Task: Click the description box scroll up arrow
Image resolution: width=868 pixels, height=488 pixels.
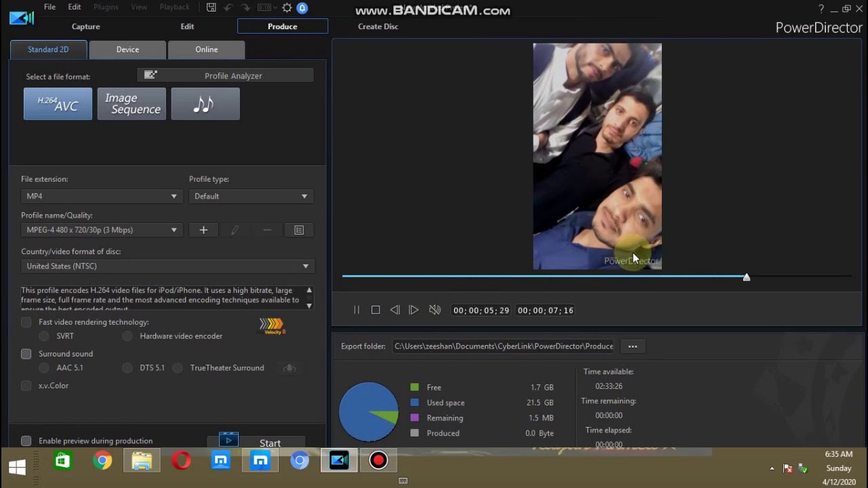Action: click(x=309, y=290)
